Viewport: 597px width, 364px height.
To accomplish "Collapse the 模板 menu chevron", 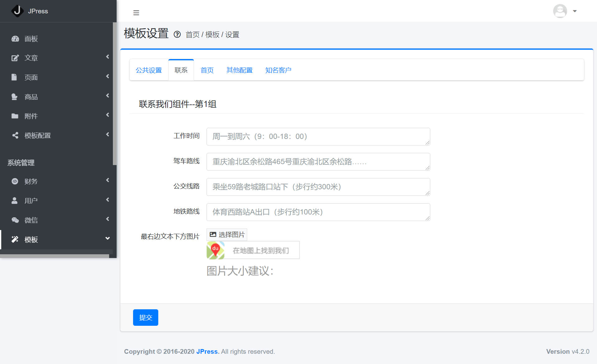I will coord(108,238).
